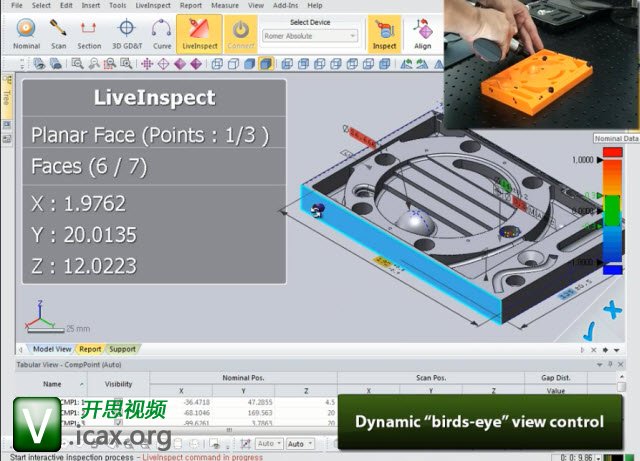Click the isometric view cube icon
Viewport: 640px width, 461px height.
click(384, 64)
